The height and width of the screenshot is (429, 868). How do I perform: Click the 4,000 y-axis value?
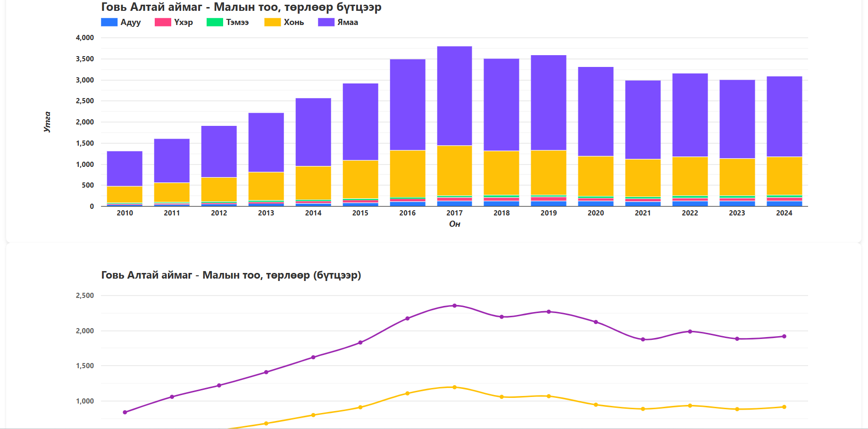(85, 38)
